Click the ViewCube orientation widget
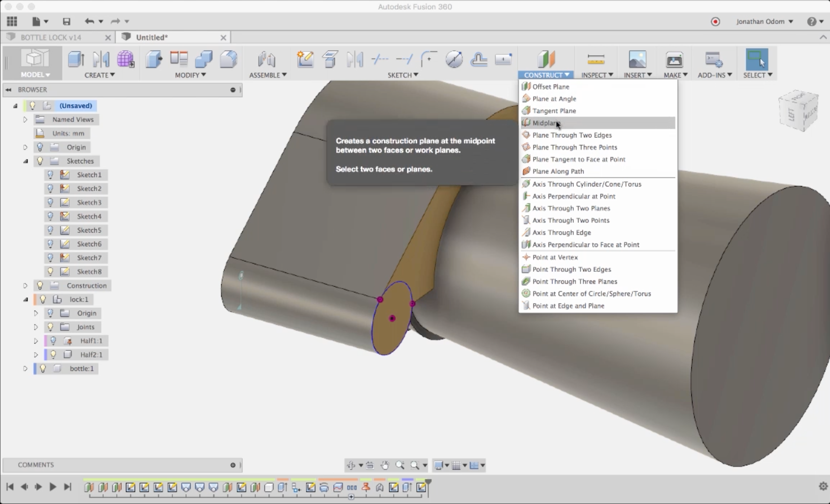This screenshot has height=504, width=830. coord(798,111)
